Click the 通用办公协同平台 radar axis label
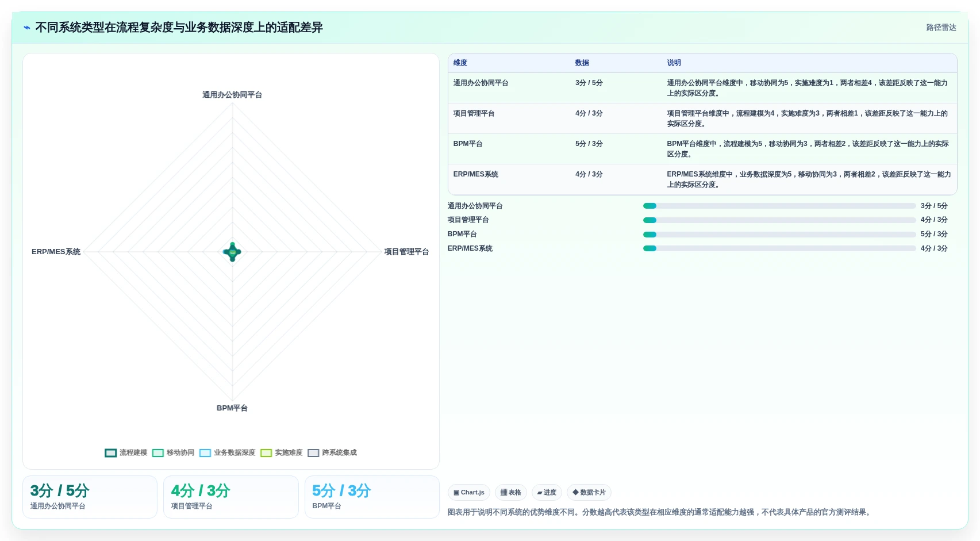 [232, 95]
